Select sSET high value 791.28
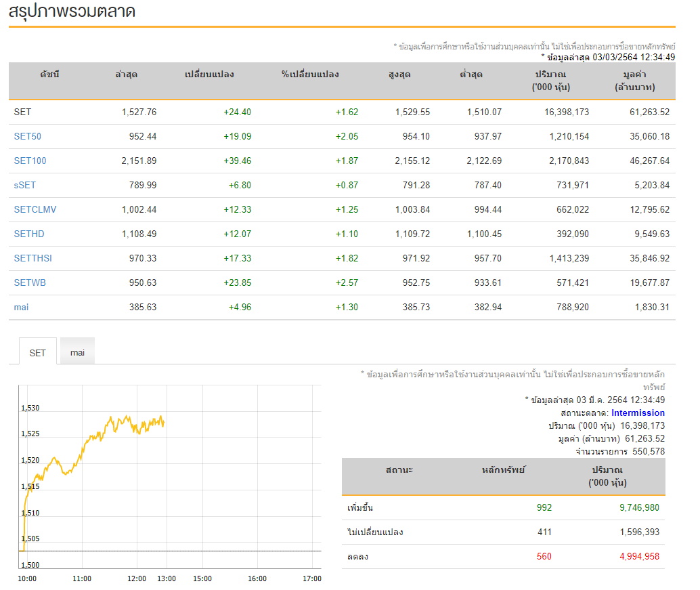The image size is (700, 590). [416, 185]
